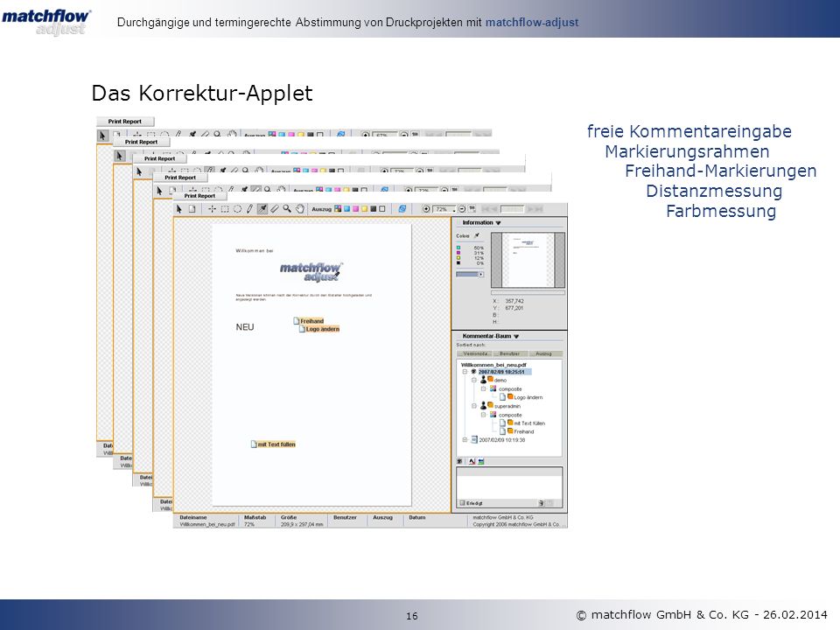Click the Freihand note on the page
Image resolution: width=840 pixels, height=630 pixels.
tap(309, 321)
